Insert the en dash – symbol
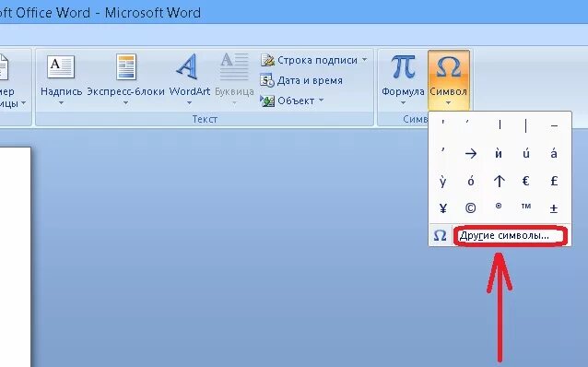The width and height of the screenshot is (588, 367). pos(554,126)
